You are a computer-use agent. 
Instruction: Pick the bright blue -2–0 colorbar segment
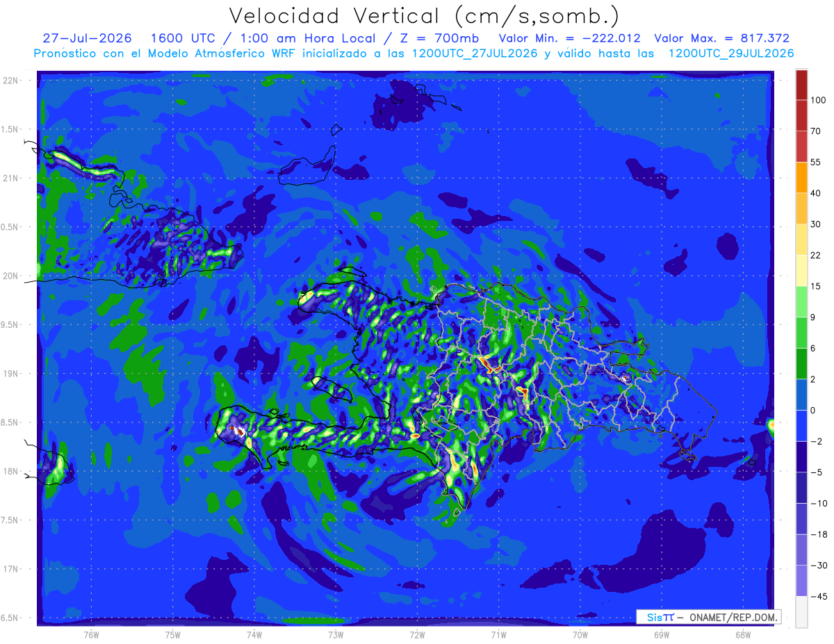coord(801,426)
